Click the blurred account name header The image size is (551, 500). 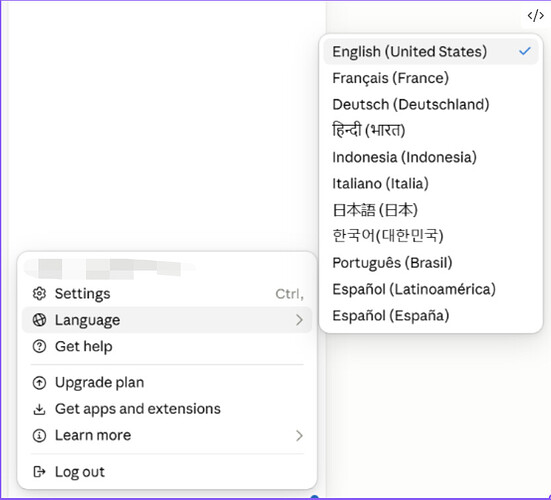click(109, 269)
